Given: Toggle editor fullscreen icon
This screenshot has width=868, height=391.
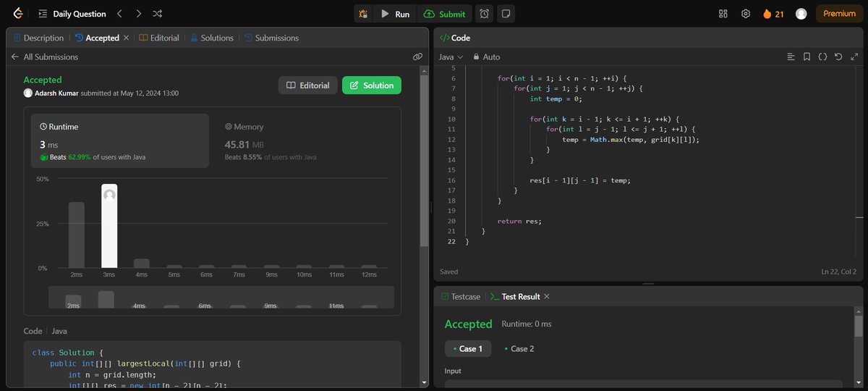Looking at the screenshot, I should click(854, 56).
